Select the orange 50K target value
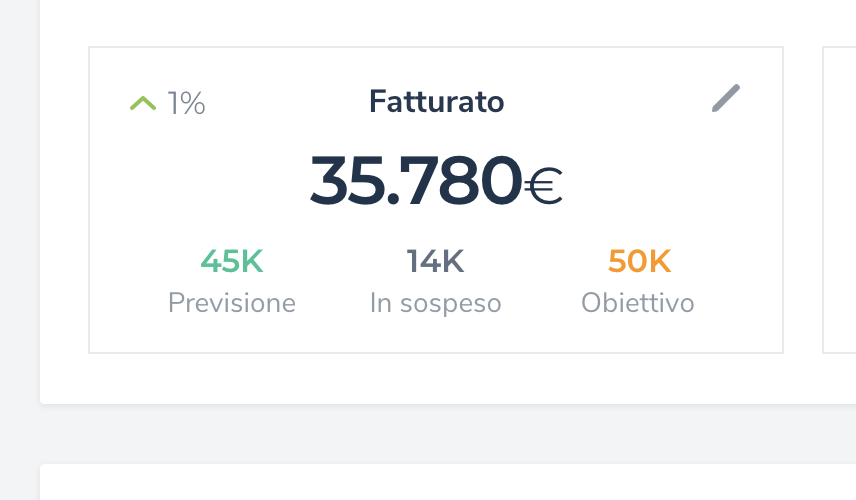The width and height of the screenshot is (856, 500). point(639,262)
